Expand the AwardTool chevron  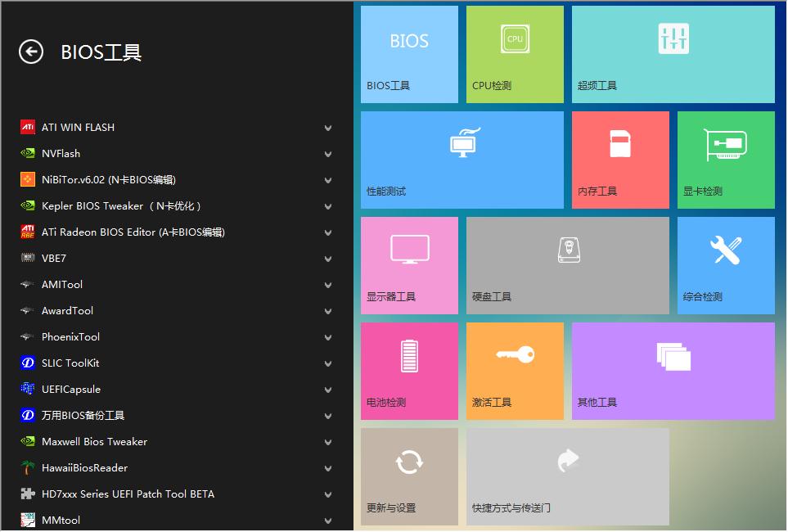coord(327,311)
